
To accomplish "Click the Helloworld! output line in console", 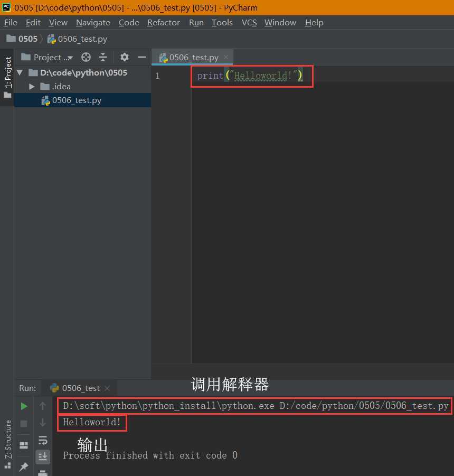I will 91,422.
